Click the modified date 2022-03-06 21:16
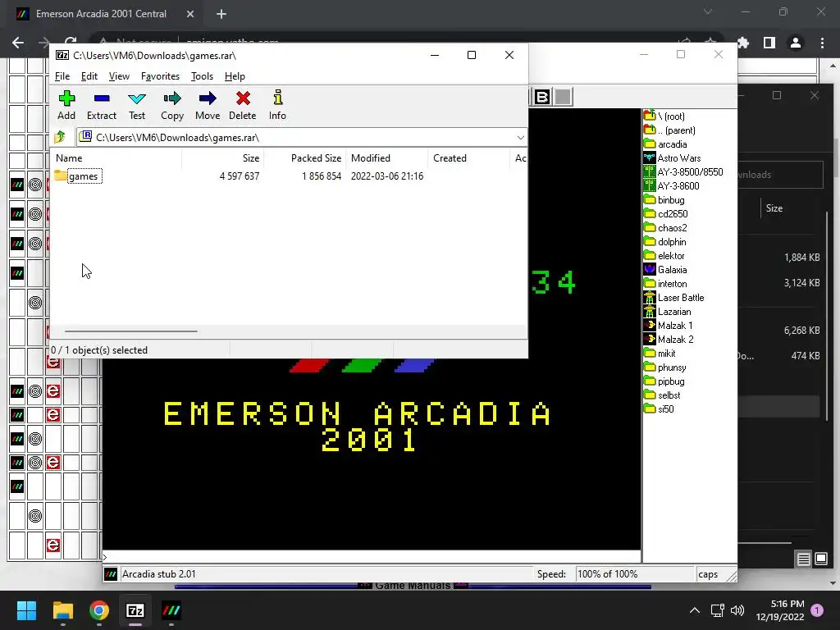Image resolution: width=840 pixels, height=630 pixels. (x=387, y=176)
